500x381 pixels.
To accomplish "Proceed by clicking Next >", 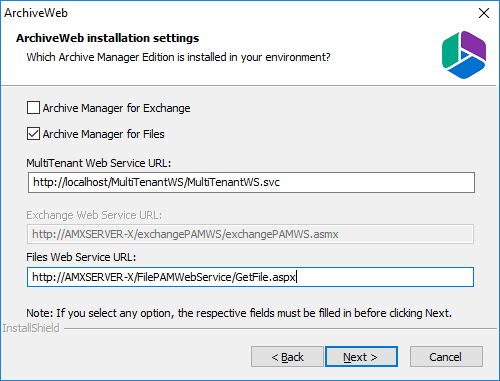I will [x=361, y=357].
